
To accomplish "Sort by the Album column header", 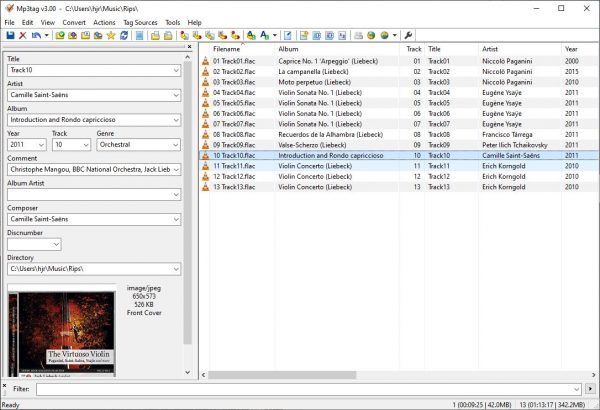I will 337,49.
